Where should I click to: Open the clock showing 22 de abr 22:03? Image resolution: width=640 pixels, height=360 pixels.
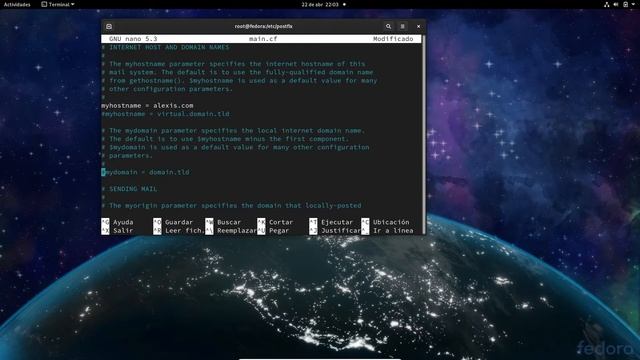coord(320,4)
